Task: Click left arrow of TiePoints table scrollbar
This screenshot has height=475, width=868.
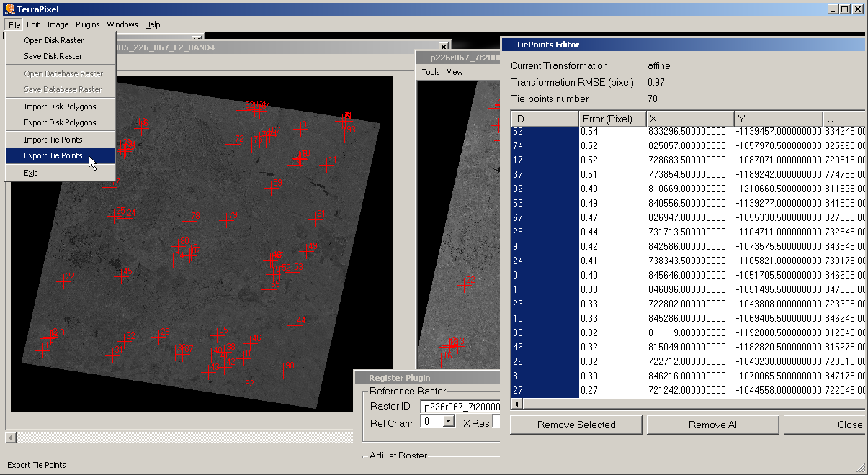Action: [x=516, y=405]
